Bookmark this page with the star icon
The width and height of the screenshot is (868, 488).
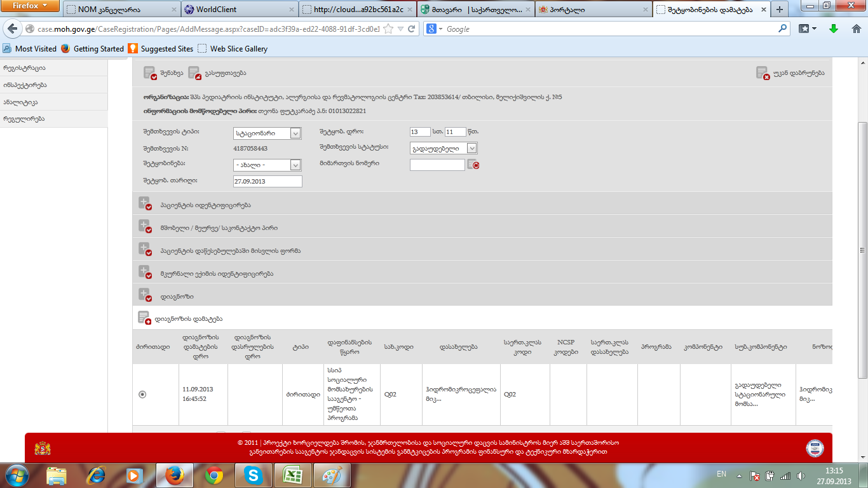[388, 29]
